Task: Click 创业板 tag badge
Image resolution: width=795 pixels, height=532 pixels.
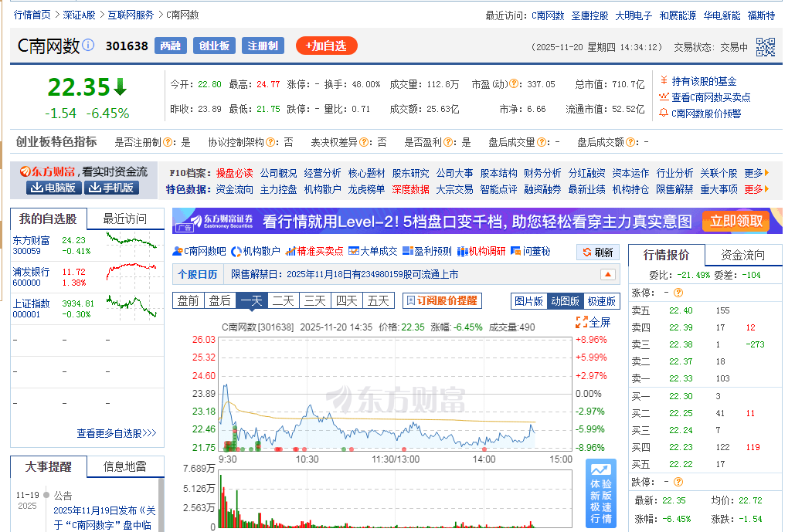Action: pos(214,46)
